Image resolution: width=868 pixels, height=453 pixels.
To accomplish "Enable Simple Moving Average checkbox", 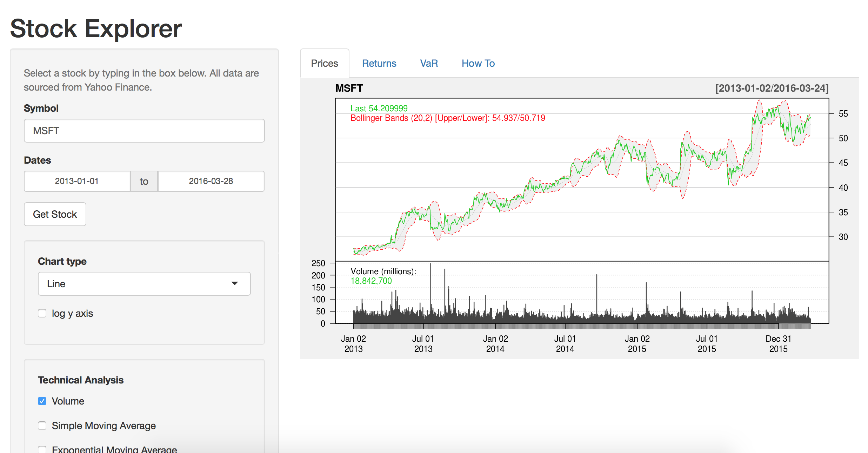I will [42, 426].
